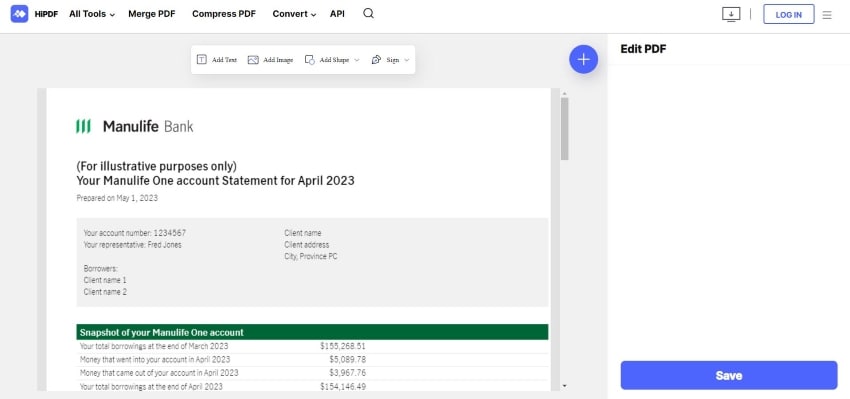Viewport: 850px width, 399px height.
Task: Click the blue plus circle button
Action: click(x=583, y=60)
